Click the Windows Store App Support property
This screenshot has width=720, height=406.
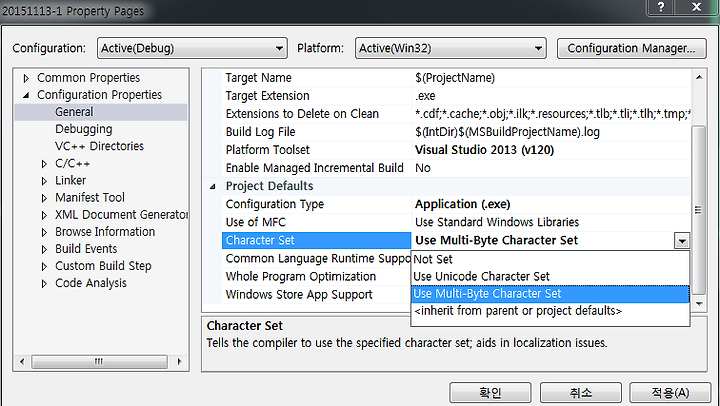click(299, 295)
